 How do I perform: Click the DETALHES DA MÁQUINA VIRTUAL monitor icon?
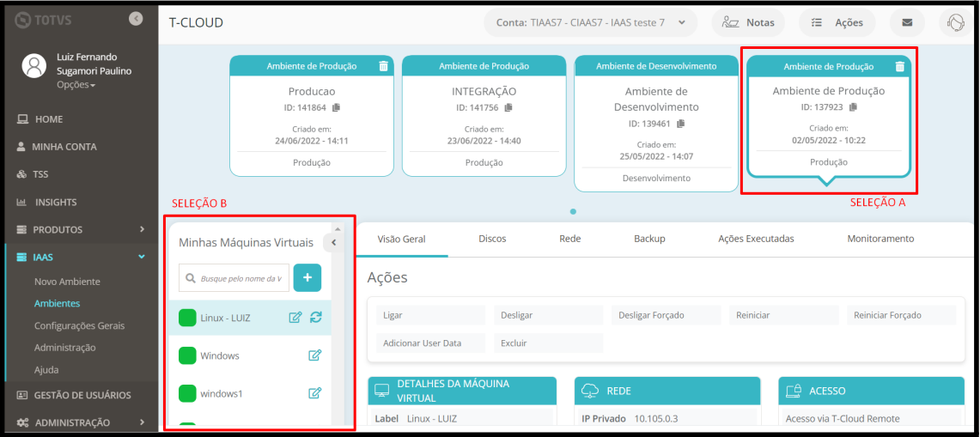point(381,390)
